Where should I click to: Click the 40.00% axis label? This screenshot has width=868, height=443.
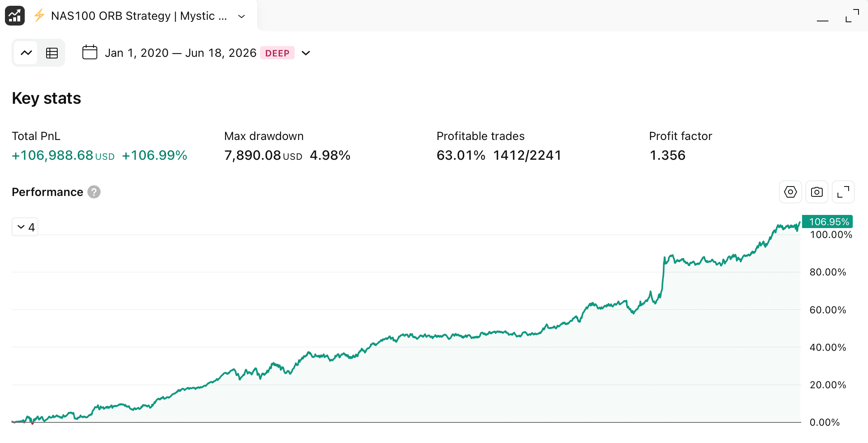click(x=828, y=347)
